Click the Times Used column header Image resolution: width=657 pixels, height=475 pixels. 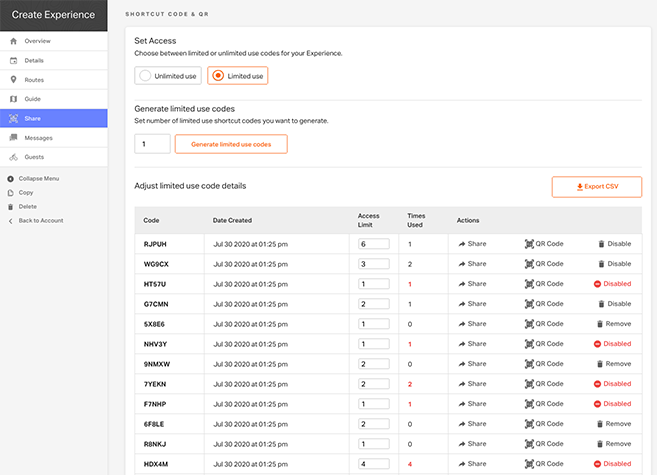[x=416, y=220]
